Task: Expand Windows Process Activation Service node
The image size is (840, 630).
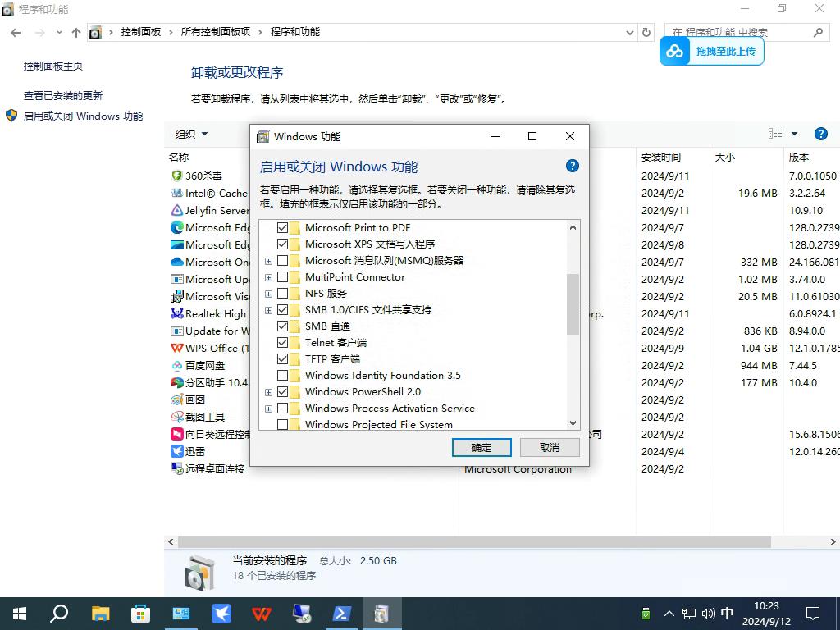Action: (x=268, y=409)
